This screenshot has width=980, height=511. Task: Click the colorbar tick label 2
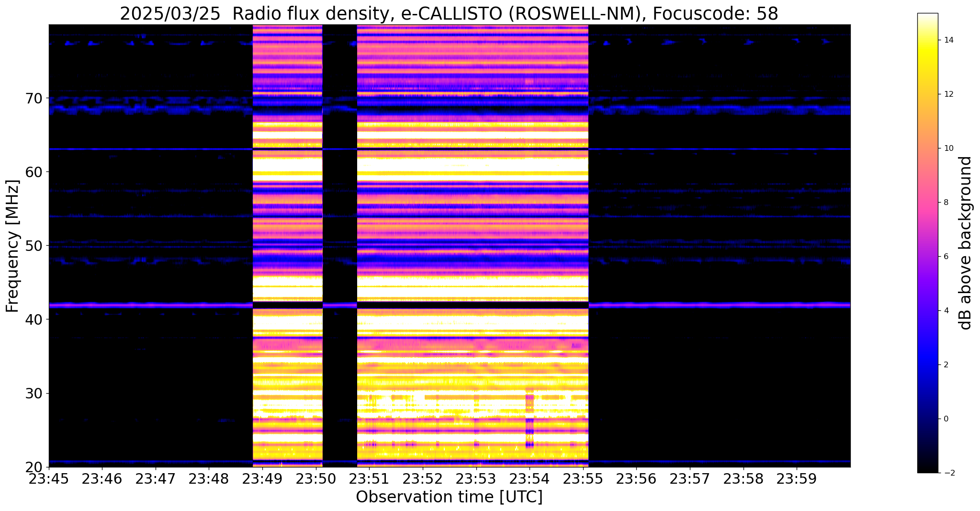[946, 365]
